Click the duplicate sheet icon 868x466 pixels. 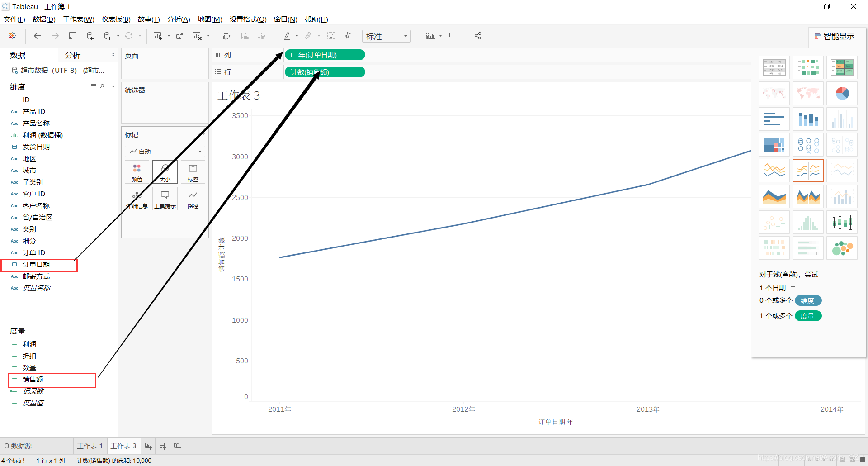[180, 36]
